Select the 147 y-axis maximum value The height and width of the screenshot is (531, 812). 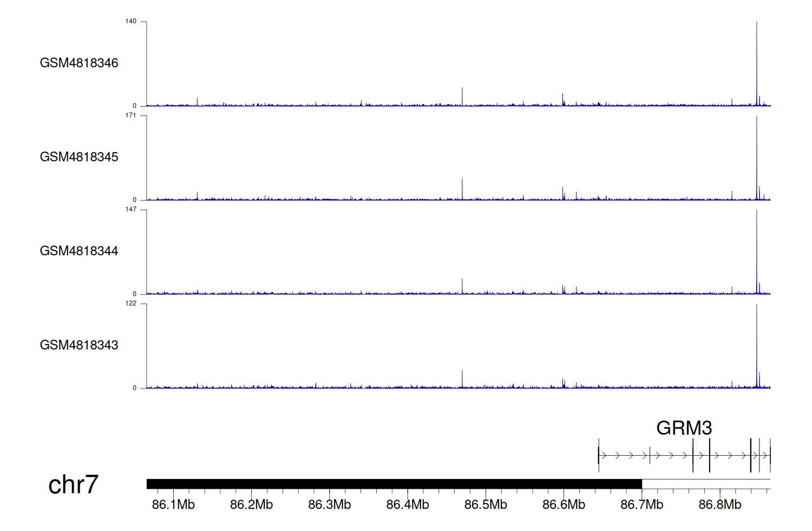[131, 210]
